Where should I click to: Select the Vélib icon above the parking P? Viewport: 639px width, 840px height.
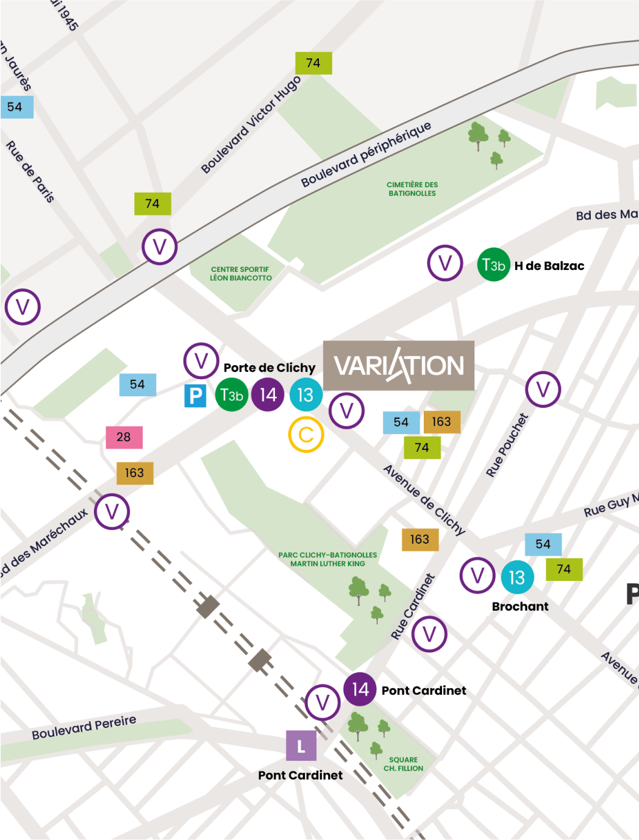[201, 361]
